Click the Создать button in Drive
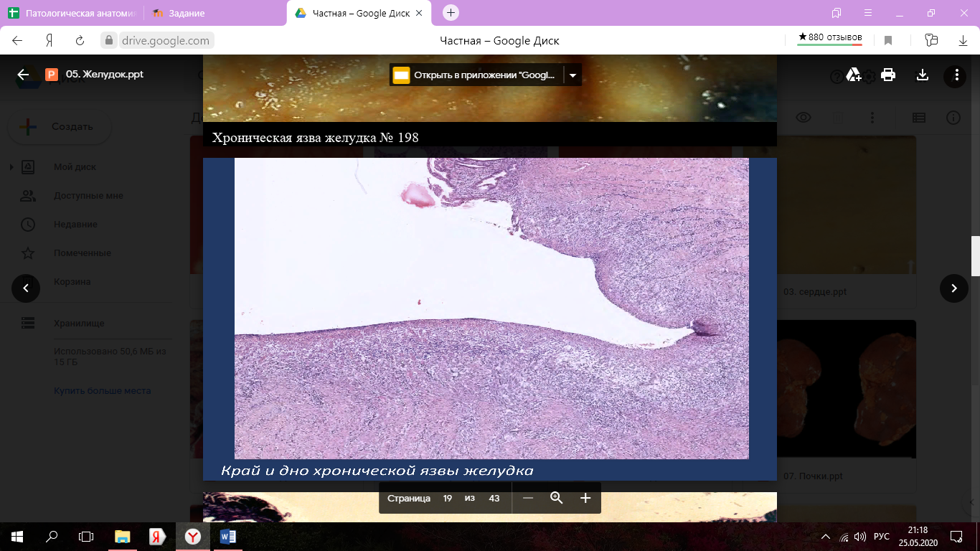980x551 pixels. tap(59, 127)
